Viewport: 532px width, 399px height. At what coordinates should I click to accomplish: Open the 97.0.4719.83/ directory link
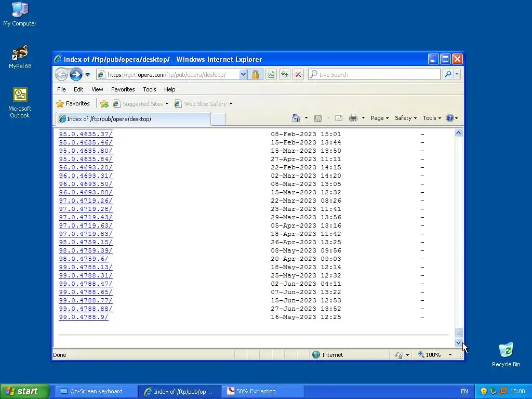[86, 234]
